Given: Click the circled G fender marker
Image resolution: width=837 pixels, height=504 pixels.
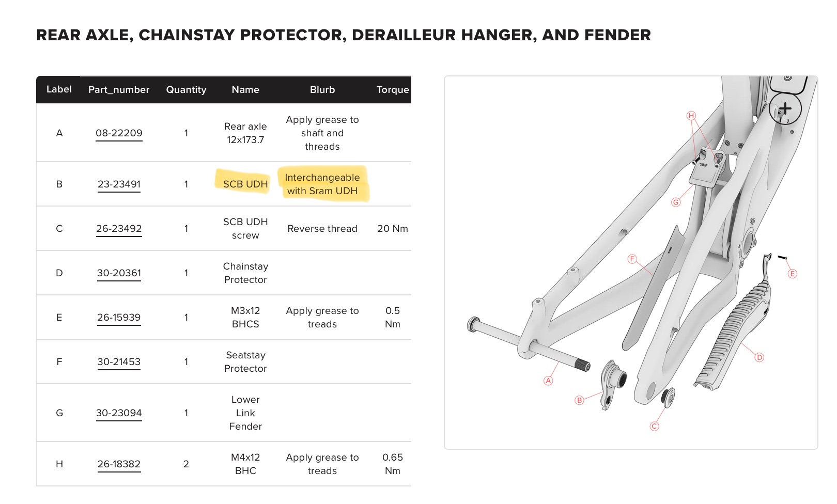Looking at the screenshot, I should tap(676, 202).
